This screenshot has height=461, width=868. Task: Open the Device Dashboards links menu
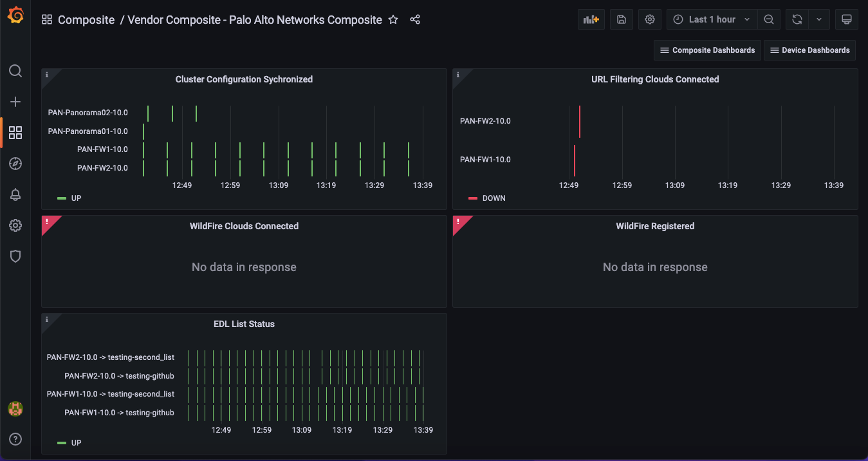809,50
